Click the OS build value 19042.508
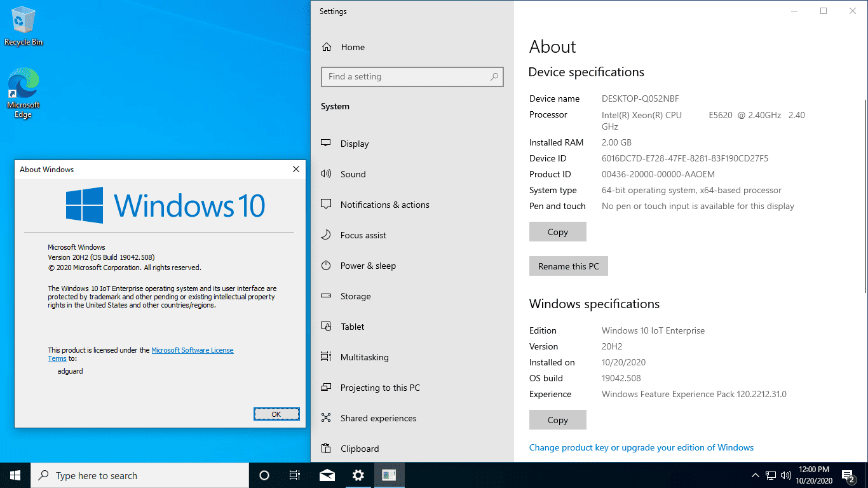Viewport: 868px width, 488px height. (621, 378)
